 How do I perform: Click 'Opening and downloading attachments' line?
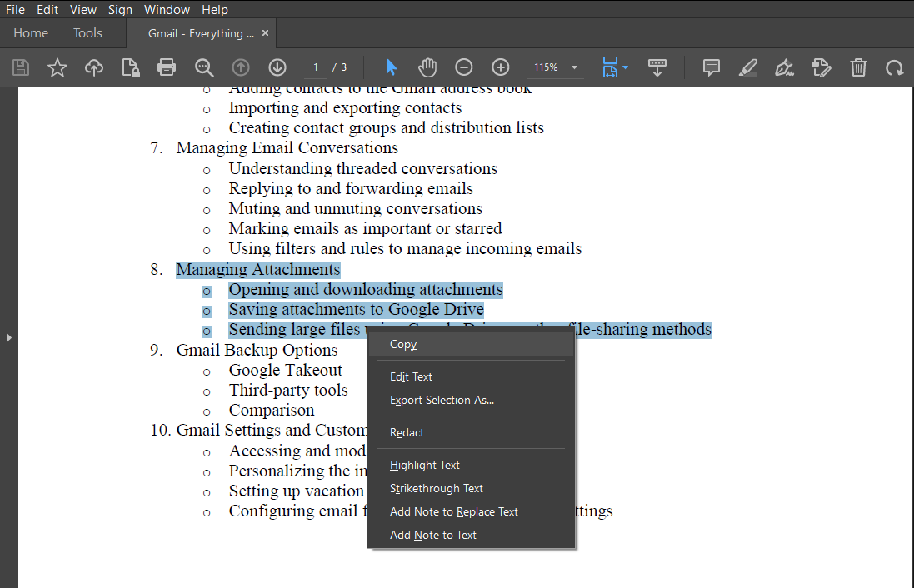click(x=366, y=290)
